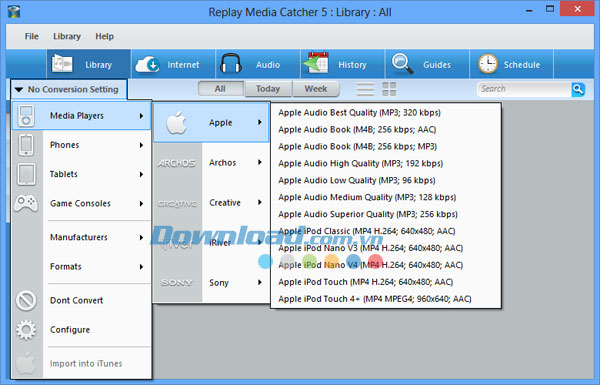Viewport: 600px width, 385px height.
Task: Open the No Conversion Setting dropdown
Action: [x=69, y=89]
